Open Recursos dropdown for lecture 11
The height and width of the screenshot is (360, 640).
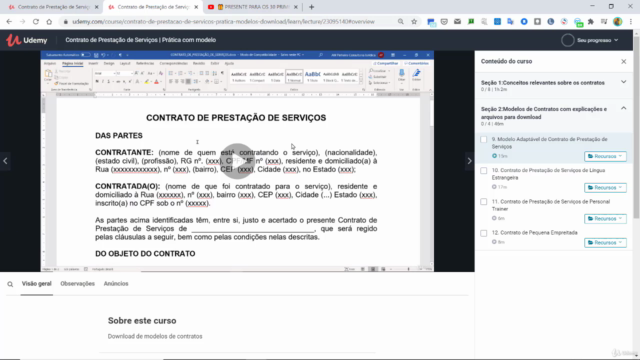click(x=605, y=219)
